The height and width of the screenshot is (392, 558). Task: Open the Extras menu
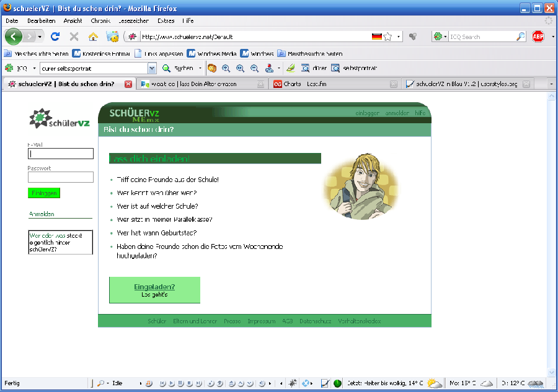click(166, 20)
